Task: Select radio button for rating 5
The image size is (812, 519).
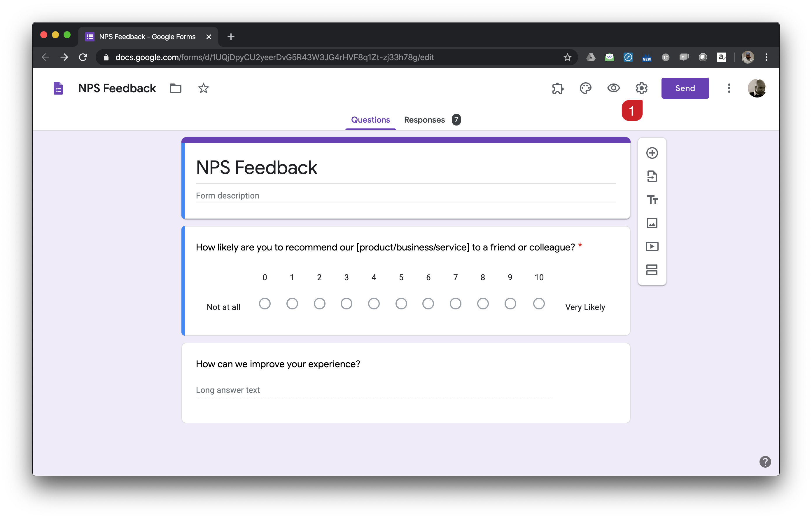Action: point(401,304)
